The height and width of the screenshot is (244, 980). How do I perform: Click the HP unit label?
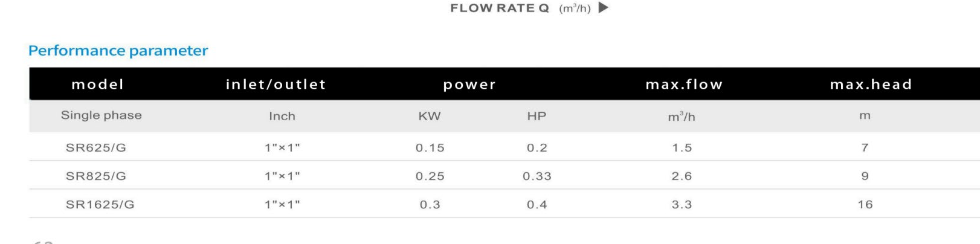point(537,116)
